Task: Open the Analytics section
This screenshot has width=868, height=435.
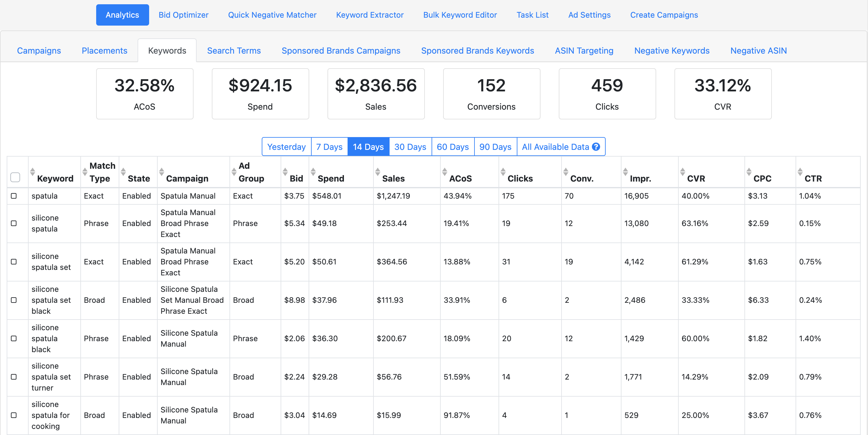Action: tap(122, 15)
